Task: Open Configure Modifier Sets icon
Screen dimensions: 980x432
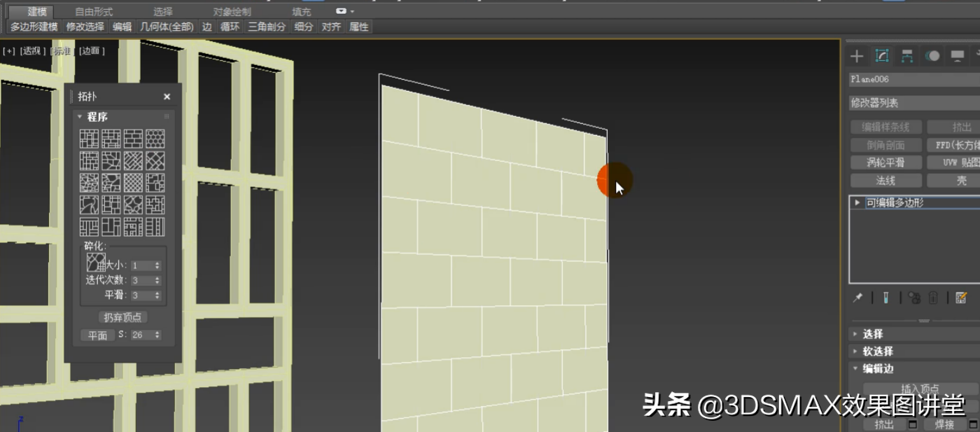Action: click(x=961, y=298)
